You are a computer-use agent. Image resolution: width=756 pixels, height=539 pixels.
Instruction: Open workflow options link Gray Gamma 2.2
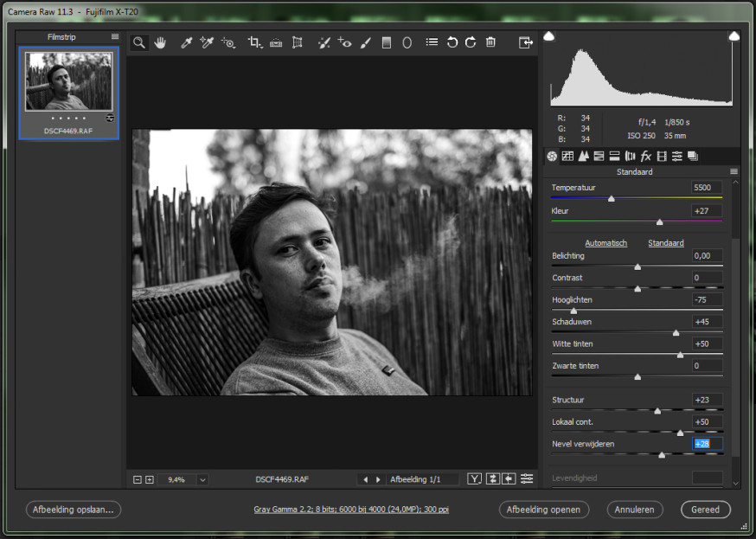(x=351, y=509)
